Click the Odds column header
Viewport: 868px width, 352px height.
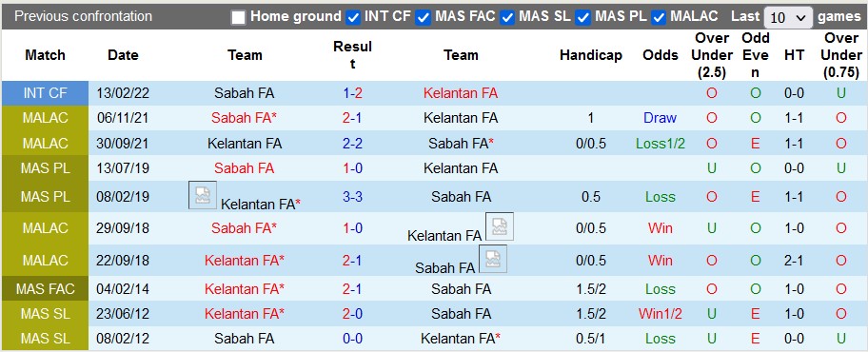(x=661, y=55)
